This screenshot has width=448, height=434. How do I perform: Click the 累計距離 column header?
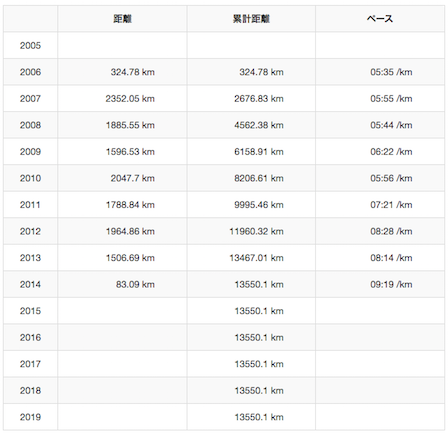tap(251, 19)
